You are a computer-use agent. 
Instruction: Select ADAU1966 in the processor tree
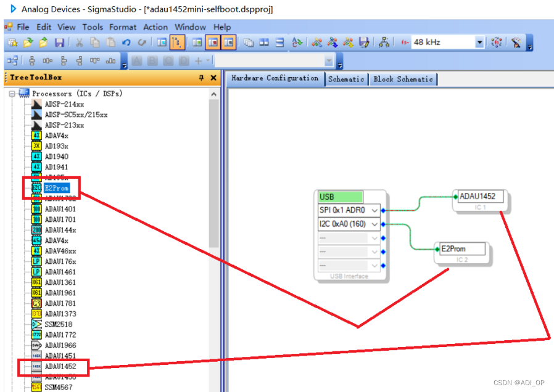click(60, 345)
